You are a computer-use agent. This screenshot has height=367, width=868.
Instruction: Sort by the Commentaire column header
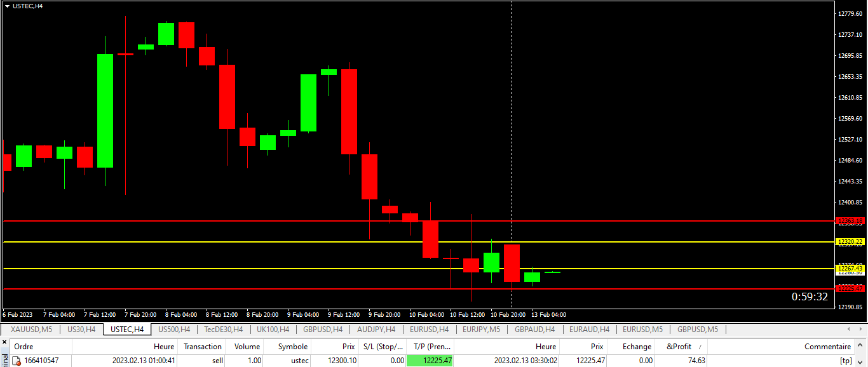781,347
